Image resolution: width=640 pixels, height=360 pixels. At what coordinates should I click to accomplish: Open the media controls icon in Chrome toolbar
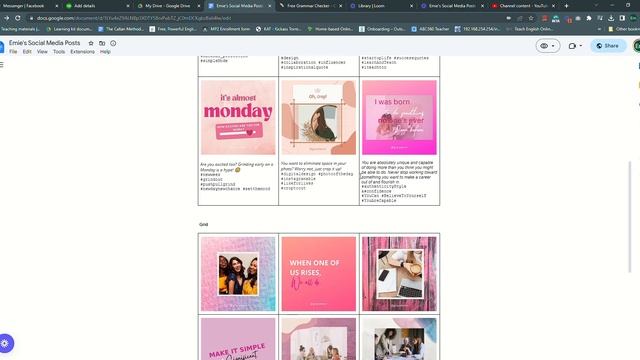tap(600, 18)
